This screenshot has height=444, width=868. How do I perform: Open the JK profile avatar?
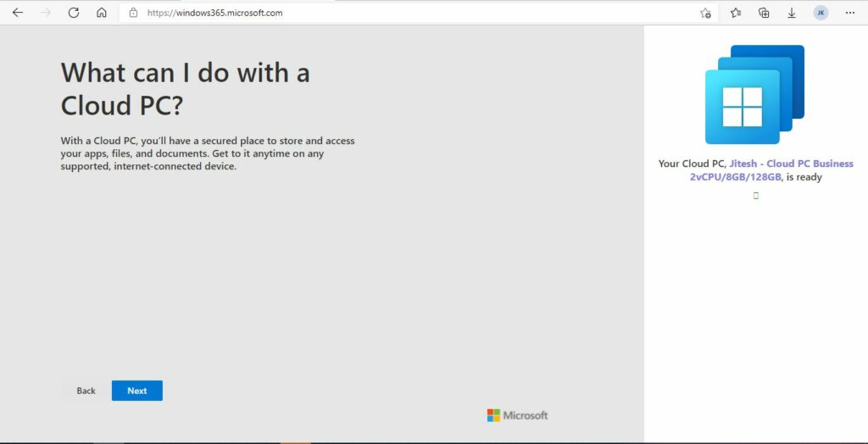pos(821,13)
